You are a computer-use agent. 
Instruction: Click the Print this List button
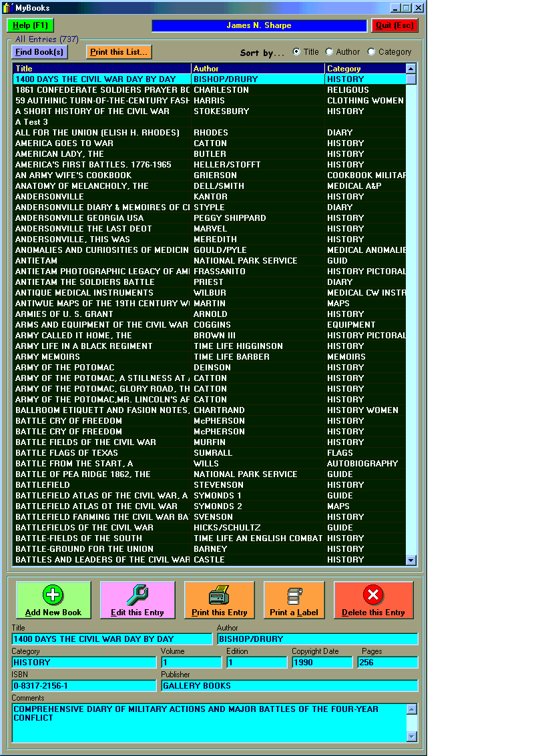[x=119, y=51]
